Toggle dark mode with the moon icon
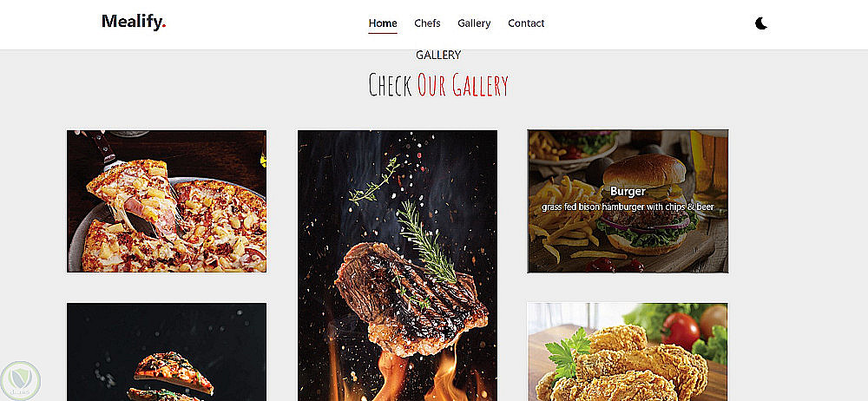This screenshot has width=868, height=401. [x=761, y=23]
